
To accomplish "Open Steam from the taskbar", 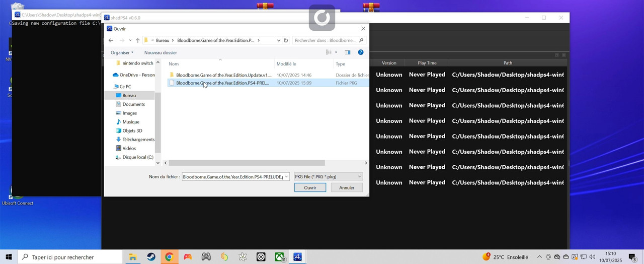I will tap(151, 257).
